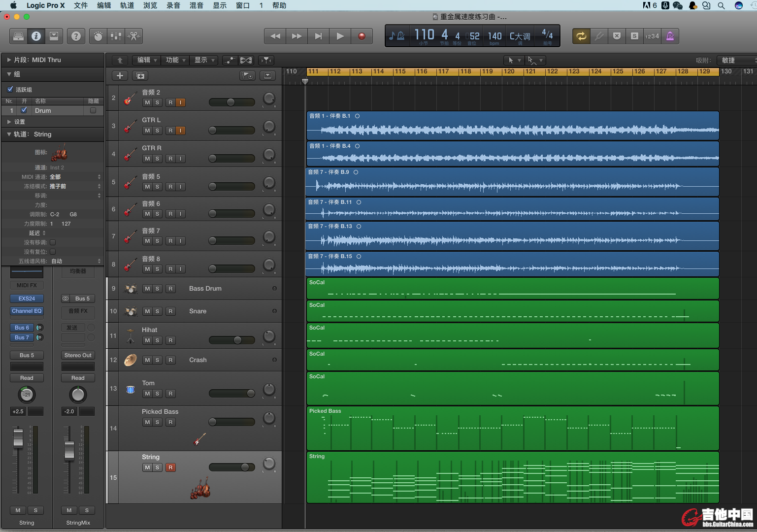This screenshot has height=532, width=757.
Task: Open the pointer tool dropdown
Action: click(514, 60)
